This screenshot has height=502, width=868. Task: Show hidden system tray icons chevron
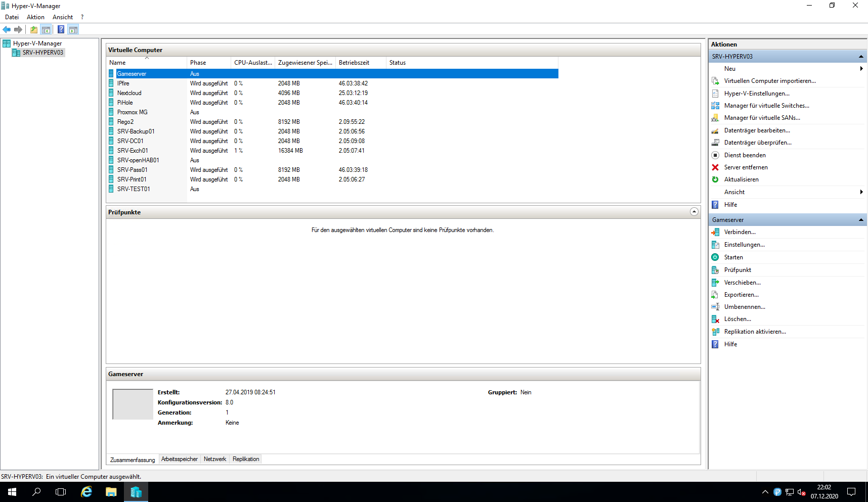pyautogui.click(x=765, y=492)
